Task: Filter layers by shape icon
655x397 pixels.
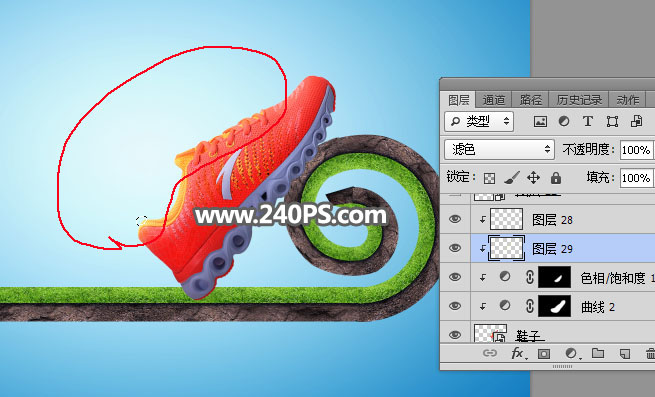Action: point(612,122)
